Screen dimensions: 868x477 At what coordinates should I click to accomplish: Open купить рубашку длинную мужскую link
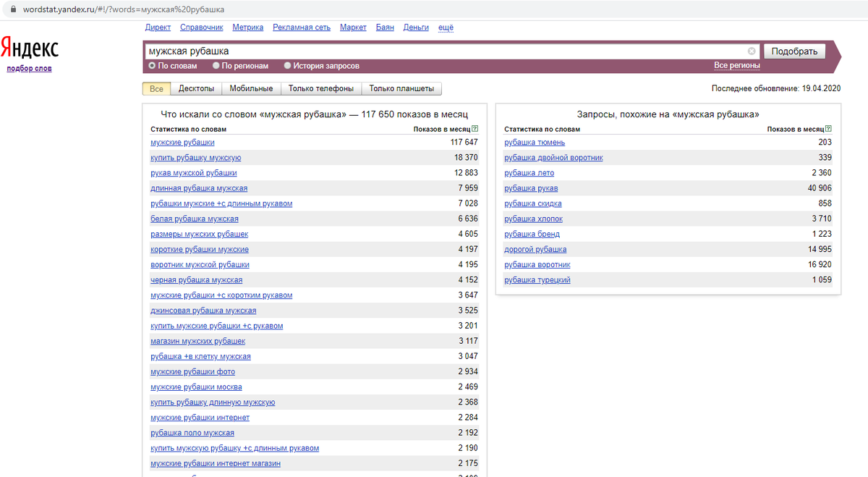tap(213, 402)
